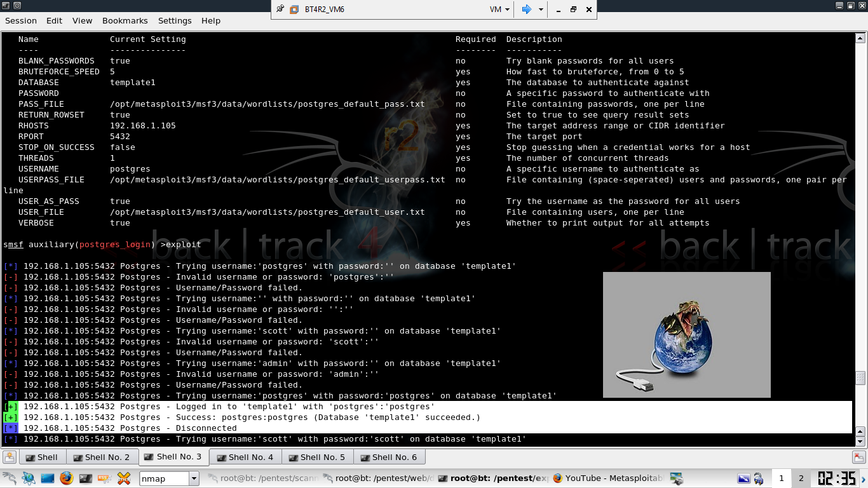Click the nmap run command input field

[164, 478]
